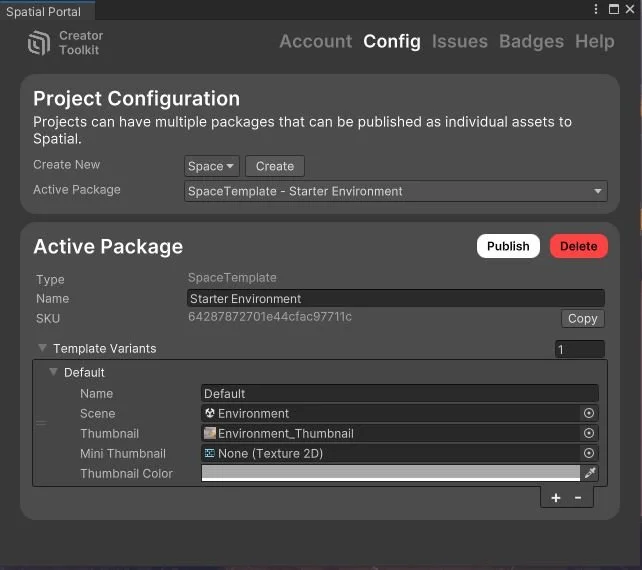Edit the package Name field Starter Environment

pos(396,299)
